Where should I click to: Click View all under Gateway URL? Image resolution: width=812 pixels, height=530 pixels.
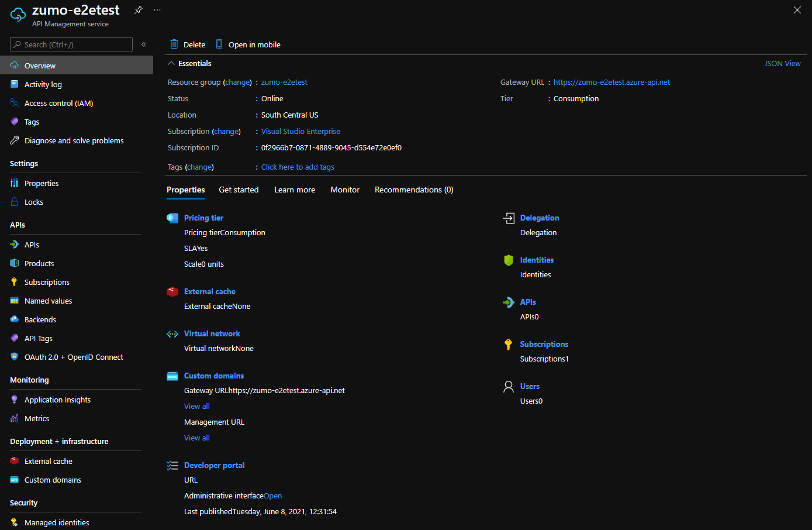pos(197,407)
